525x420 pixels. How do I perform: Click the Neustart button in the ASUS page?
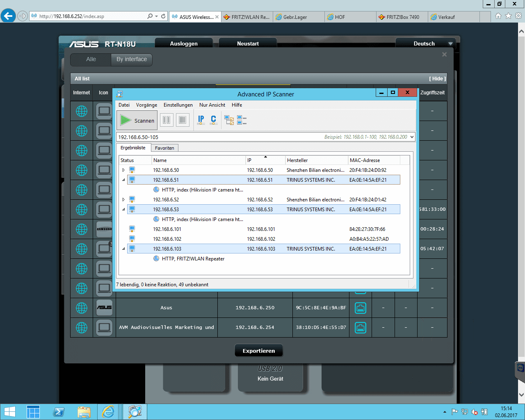pos(248,43)
